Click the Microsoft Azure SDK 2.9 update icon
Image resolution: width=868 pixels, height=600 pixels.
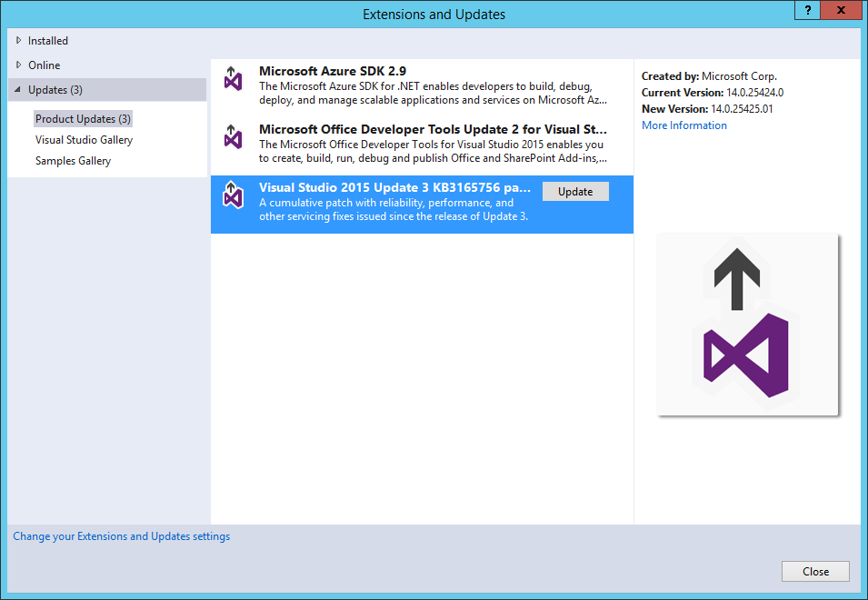pyautogui.click(x=233, y=78)
